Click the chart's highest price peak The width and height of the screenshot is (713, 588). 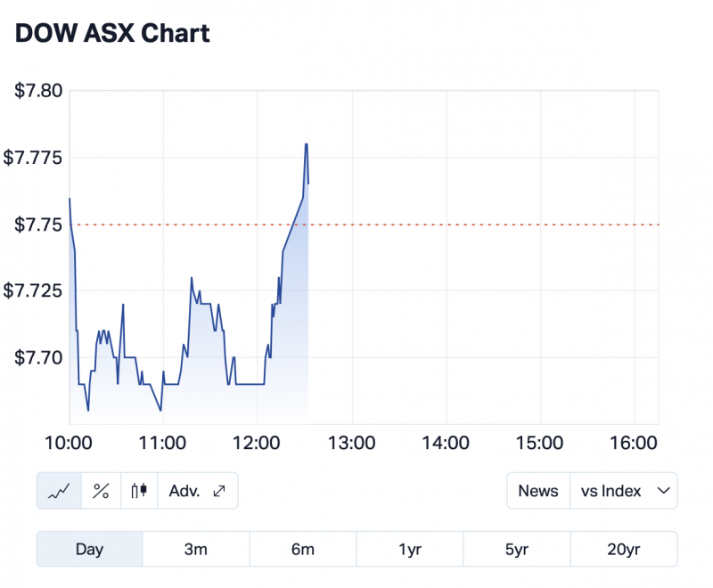pos(307,144)
